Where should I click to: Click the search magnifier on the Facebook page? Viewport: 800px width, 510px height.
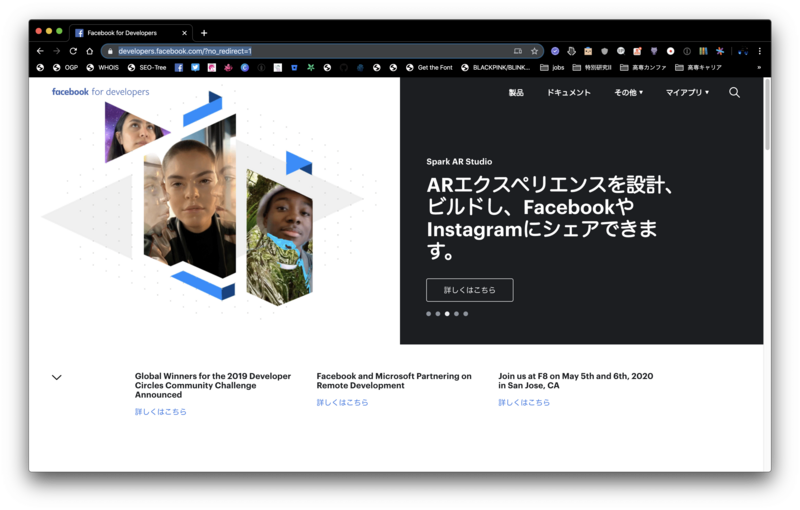pyautogui.click(x=734, y=92)
